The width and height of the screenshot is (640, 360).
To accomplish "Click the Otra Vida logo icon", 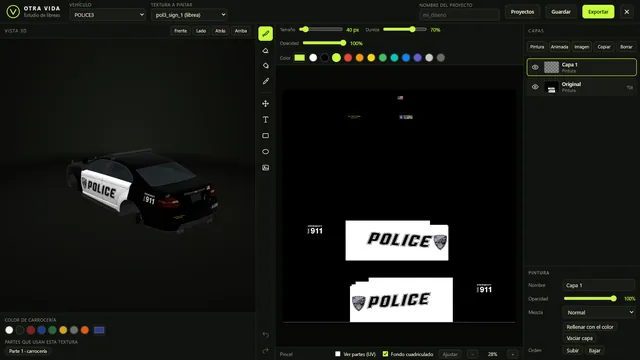I will (x=13, y=11).
